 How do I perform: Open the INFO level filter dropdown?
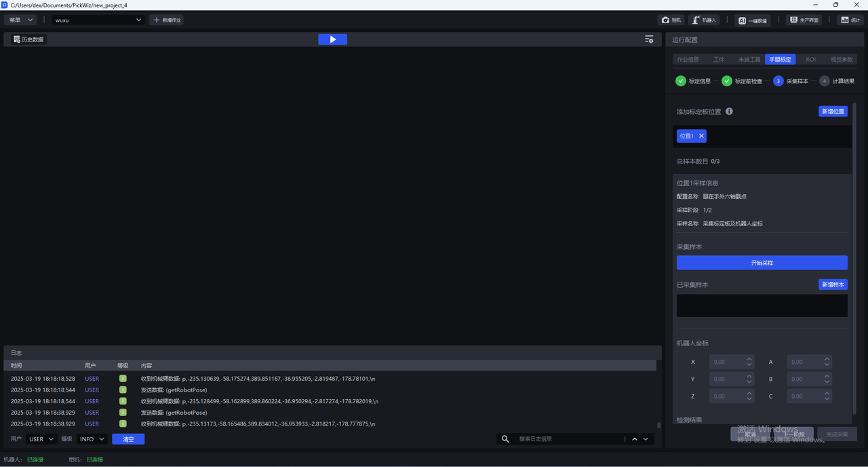92,439
